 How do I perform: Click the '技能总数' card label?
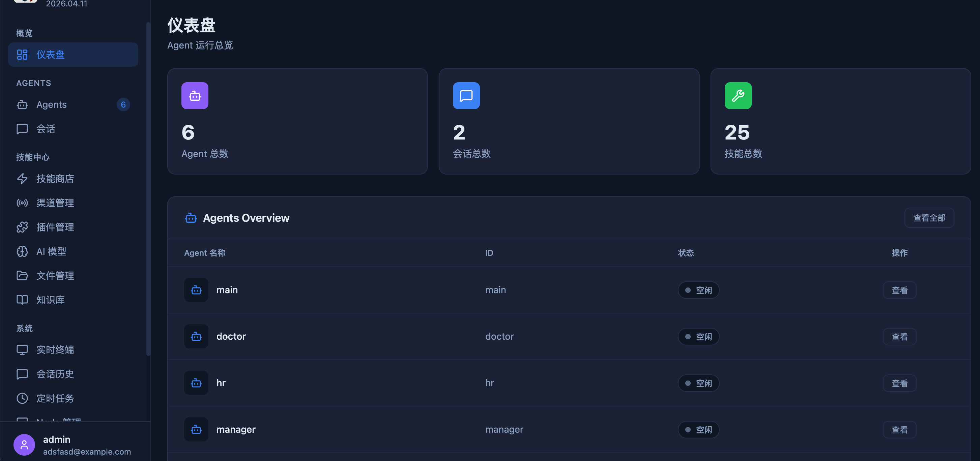(x=743, y=154)
